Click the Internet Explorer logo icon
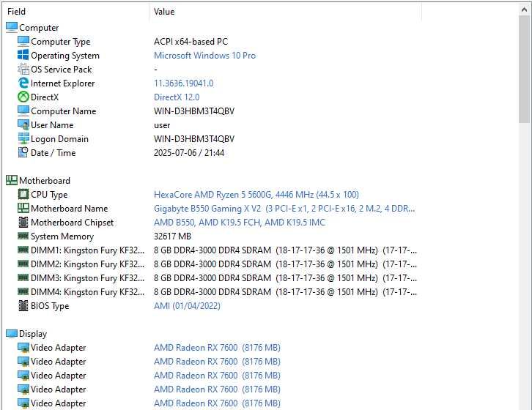This screenshot has height=410, width=532. [x=23, y=83]
